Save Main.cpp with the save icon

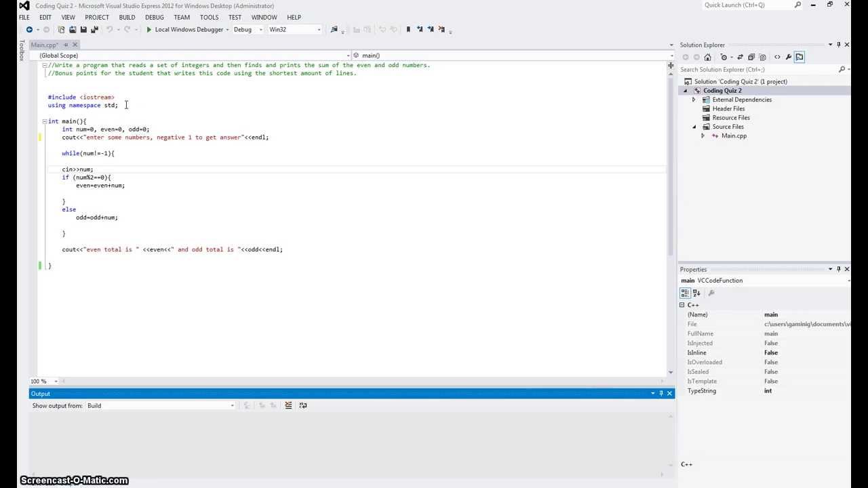(x=83, y=30)
